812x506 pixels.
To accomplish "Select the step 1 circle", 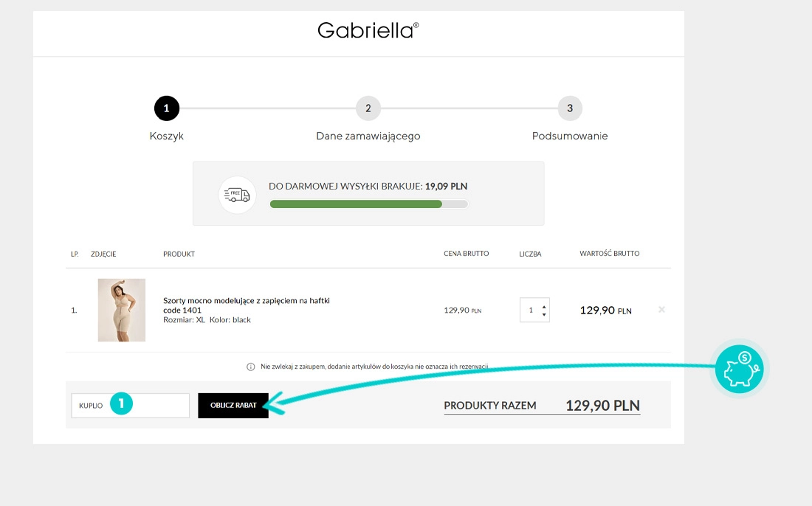I will (166, 108).
